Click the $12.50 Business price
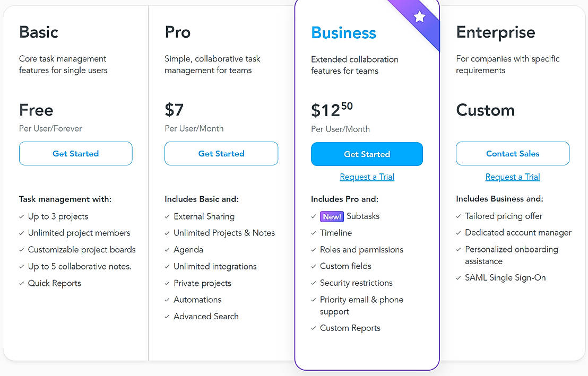Image resolution: width=588 pixels, height=376 pixels. [x=332, y=110]
